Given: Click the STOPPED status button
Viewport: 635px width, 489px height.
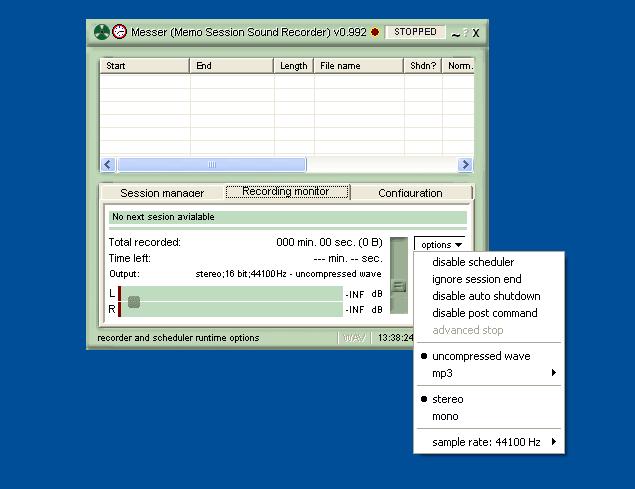Looking at the screenshot, I should [415, 32].
